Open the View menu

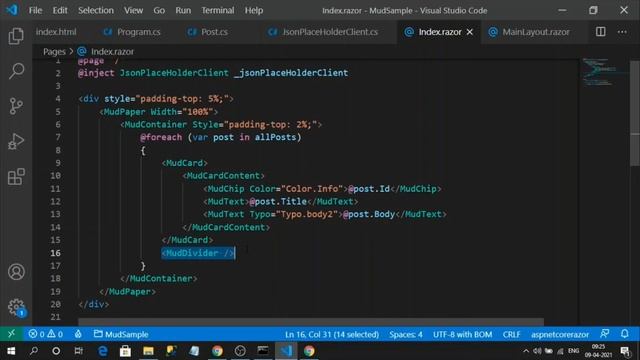(x=133, y=10)
